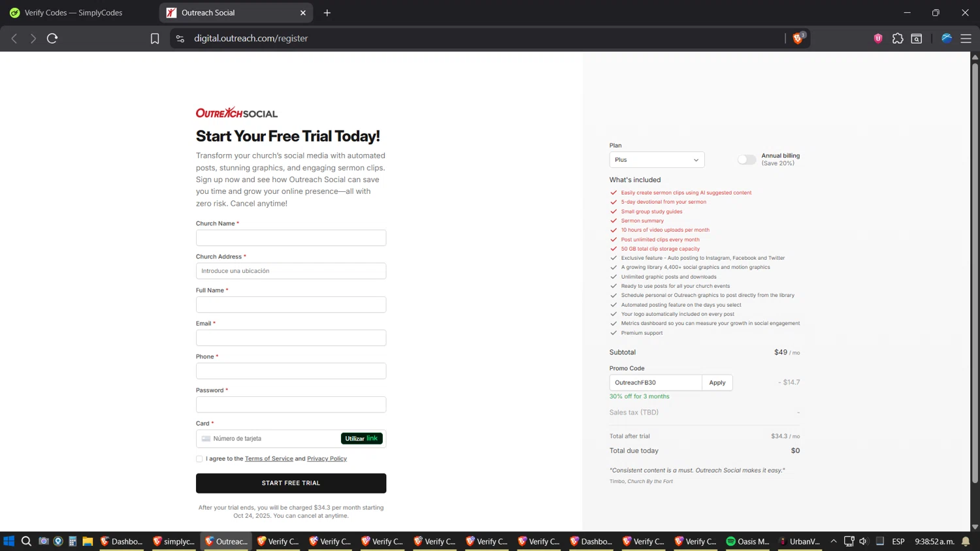This screenshot has height=551, width=980.
Task: Click the Brave Shields lion icon
Action: pyautogui.click(x=797, y=39)
